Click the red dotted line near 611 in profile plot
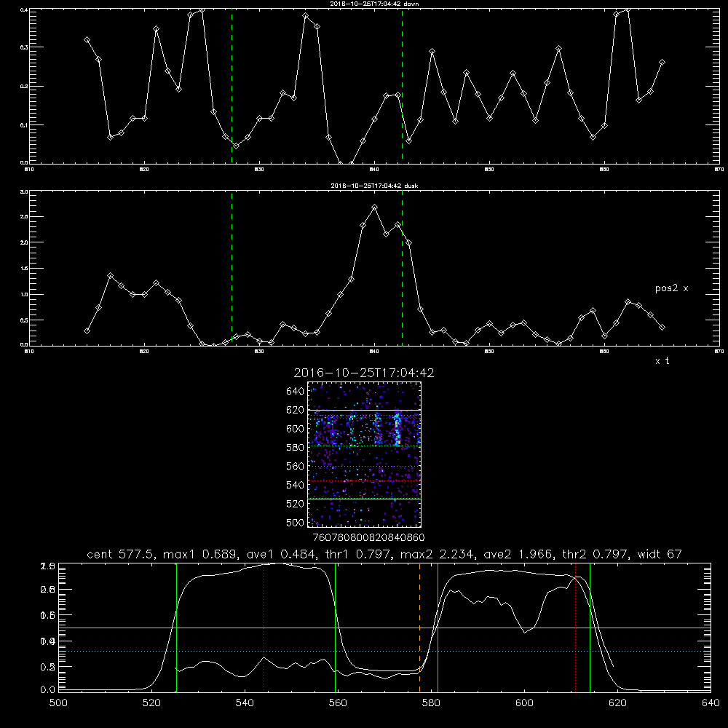The height and width of the screenshot is (728, 728). [x=576, y=628]
